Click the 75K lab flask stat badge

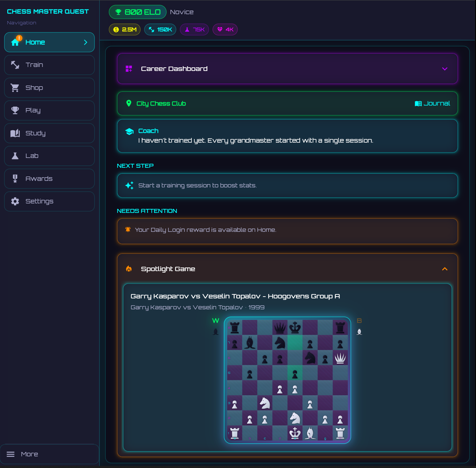(194, 29)
